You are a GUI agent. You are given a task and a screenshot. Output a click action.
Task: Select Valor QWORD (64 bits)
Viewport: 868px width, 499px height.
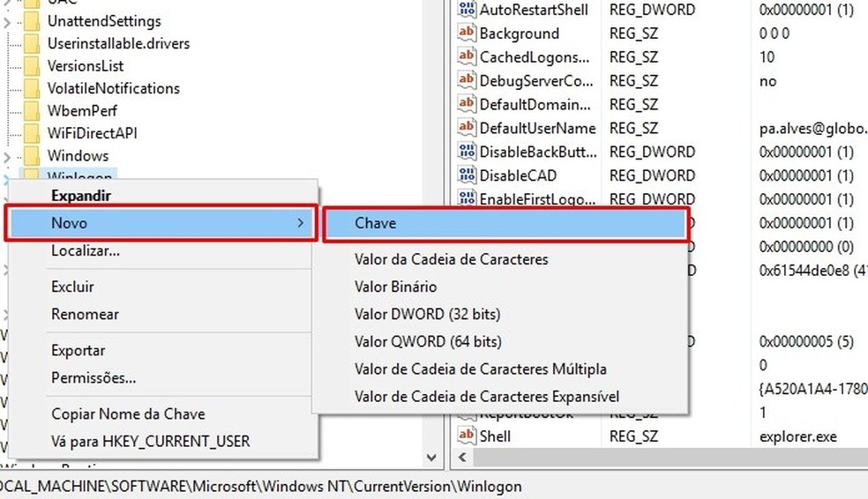coord(428,341)
